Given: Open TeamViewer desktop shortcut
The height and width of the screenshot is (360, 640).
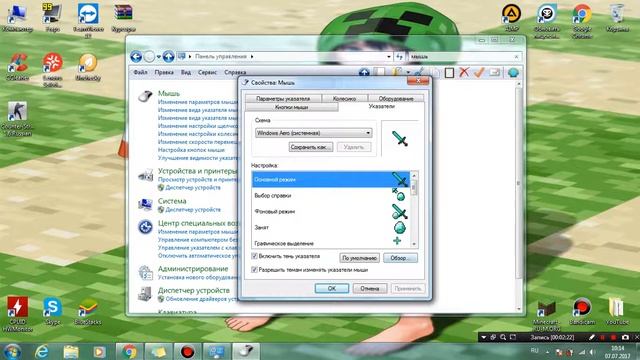Looking at the screenshot, I should (88, 20).
